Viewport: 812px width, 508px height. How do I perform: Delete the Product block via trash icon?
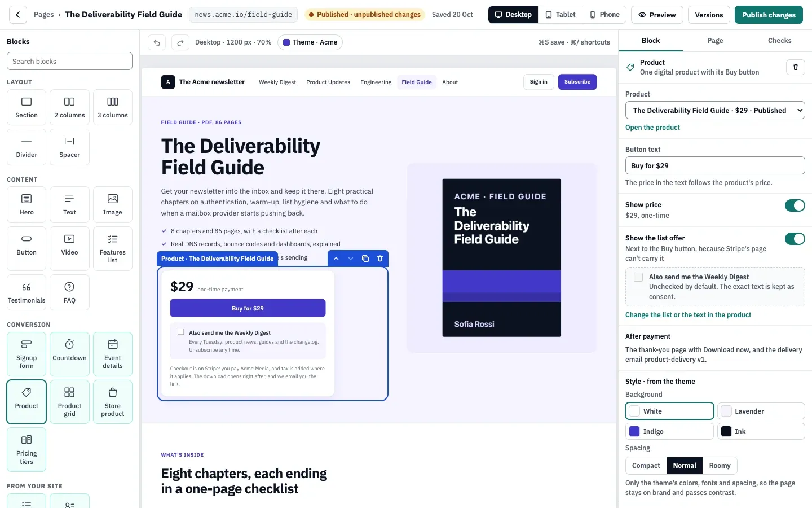click(x=796, y=67)
